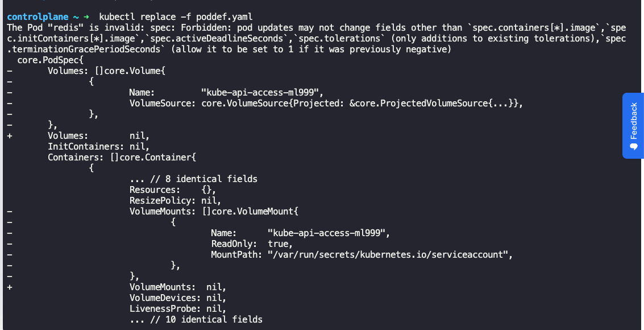Click the "InitContainers: nil" line
This screenshot has height=330, width=644.
(98, 146)
